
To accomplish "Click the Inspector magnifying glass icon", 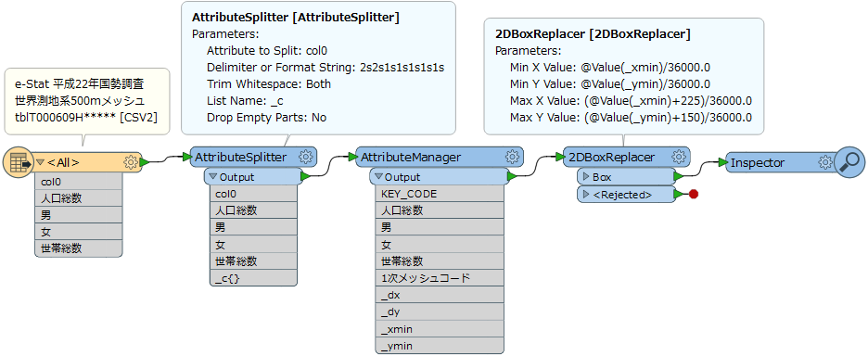I will (x=849, y=162).
